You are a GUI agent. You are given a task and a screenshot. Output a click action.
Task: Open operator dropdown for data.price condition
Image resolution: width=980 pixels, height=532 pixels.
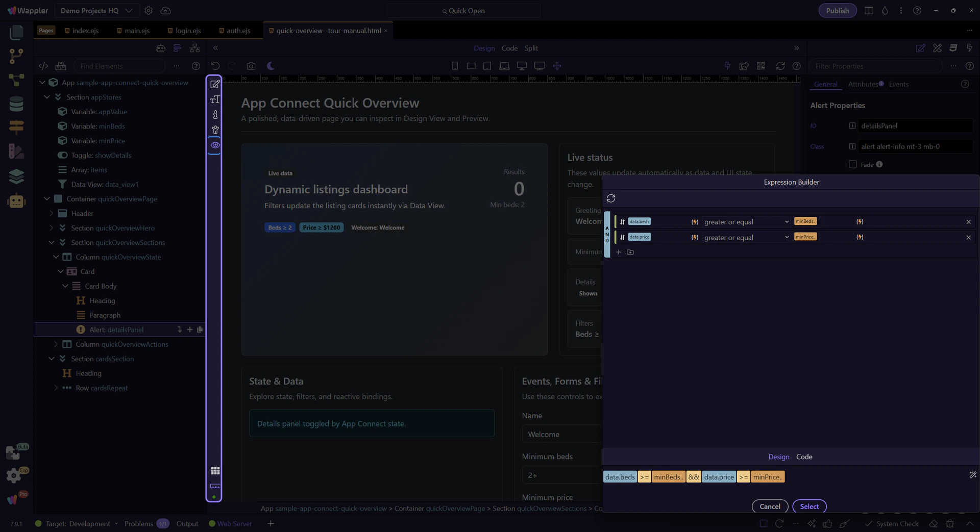pos(746,238)
